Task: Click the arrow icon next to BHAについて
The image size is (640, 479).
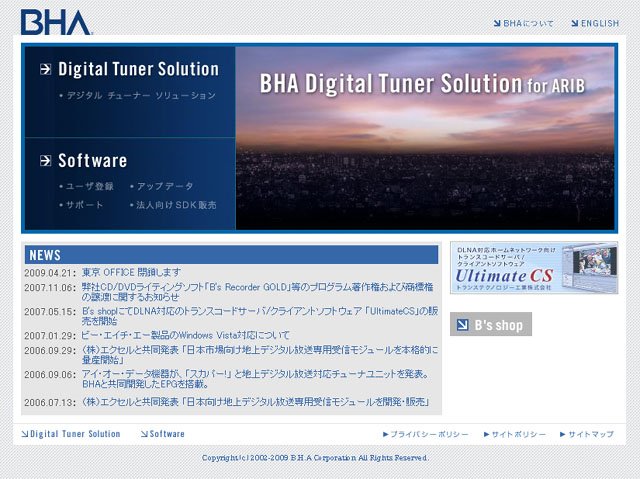Action: (497, 24)
